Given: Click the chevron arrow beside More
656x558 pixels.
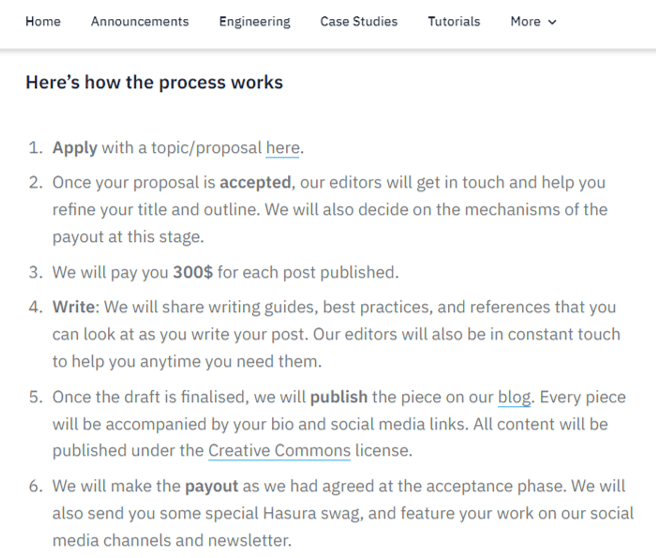Looking at the screenshot, I should 552,22.
